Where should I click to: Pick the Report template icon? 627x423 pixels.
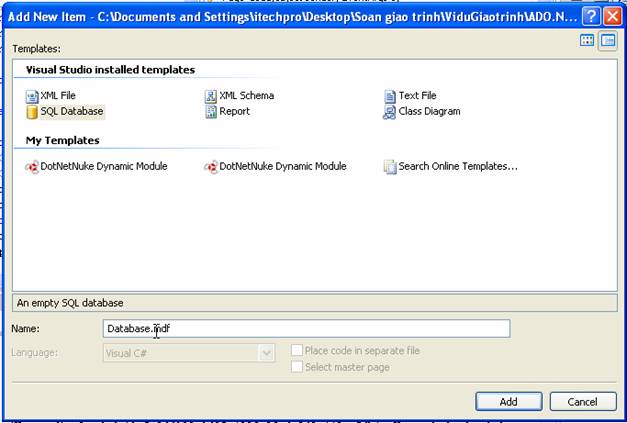[x=211, y=112]
